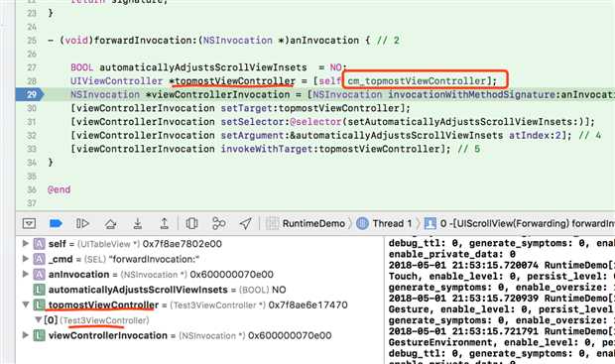
Task: Click the Step Out debug icon
Action: 165,223
